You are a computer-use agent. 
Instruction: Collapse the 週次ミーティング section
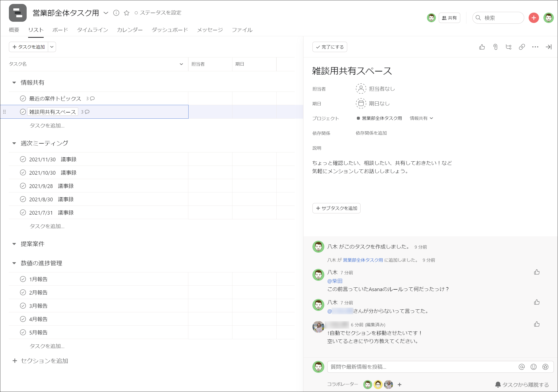(14, 143)
